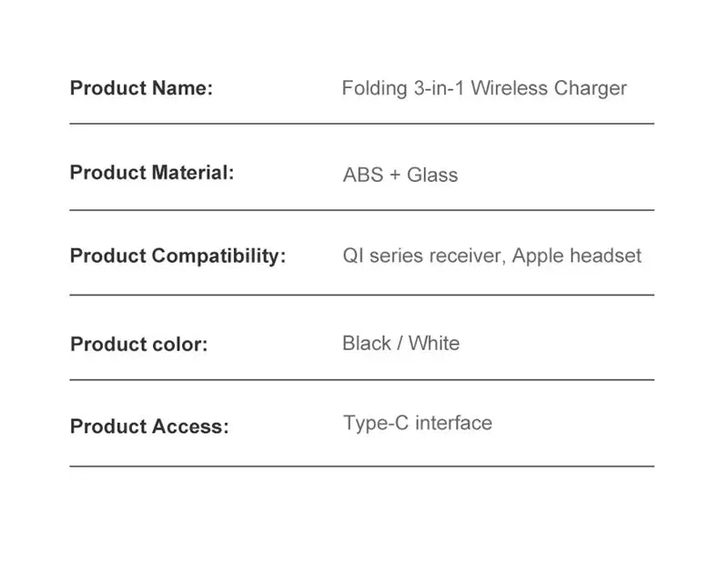Image resolution: width=728 pixels, height=573 pixels.
Task: Click the word White in color value
Action: (x=434, y=343)
